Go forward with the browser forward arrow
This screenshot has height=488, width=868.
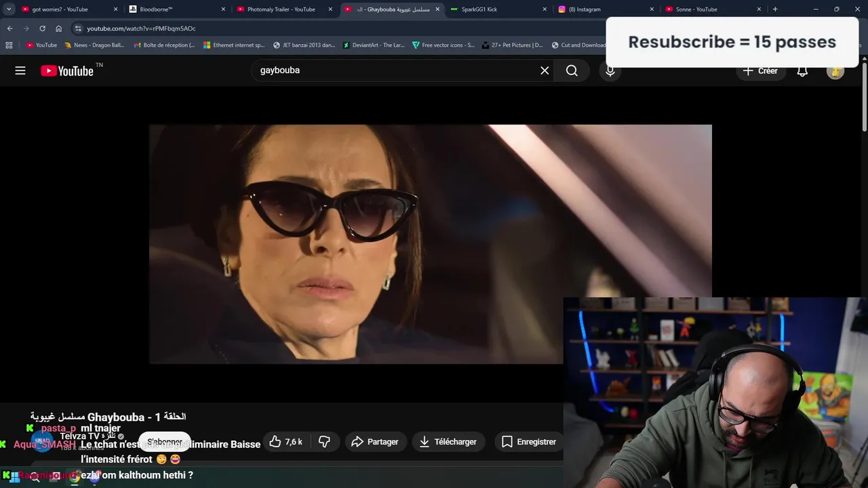click(26, 28)
